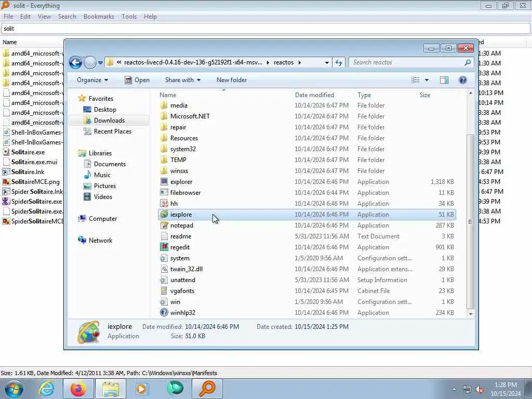The image size is (532, 399).
Task: Click the Forward navigation arrow in Explorer
Action: (x=90, y=62)
